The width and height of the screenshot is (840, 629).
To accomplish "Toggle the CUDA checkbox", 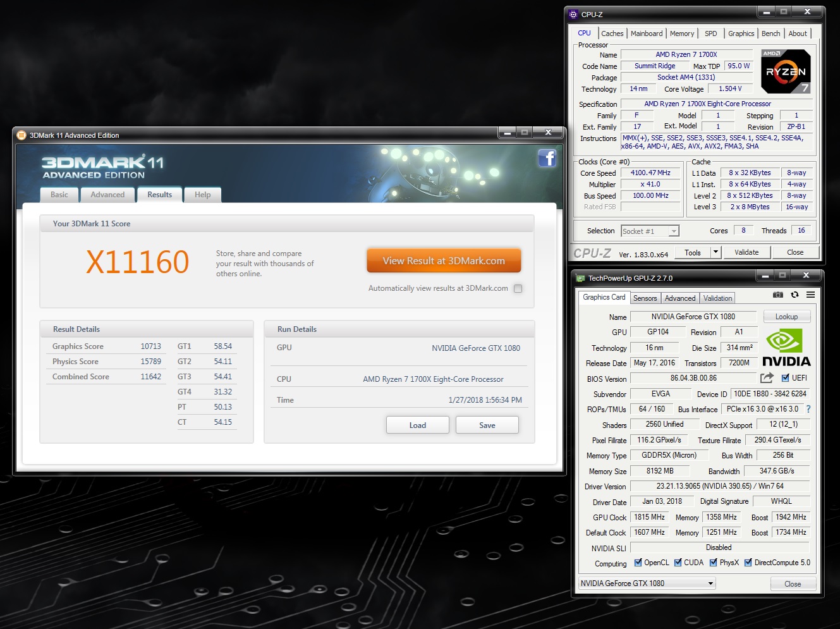I will [x=678, y=563].
